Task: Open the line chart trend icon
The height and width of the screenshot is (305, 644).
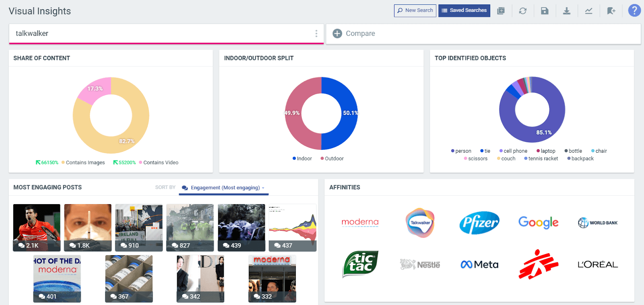Action: pyautogui.click(x=588, y=11)
